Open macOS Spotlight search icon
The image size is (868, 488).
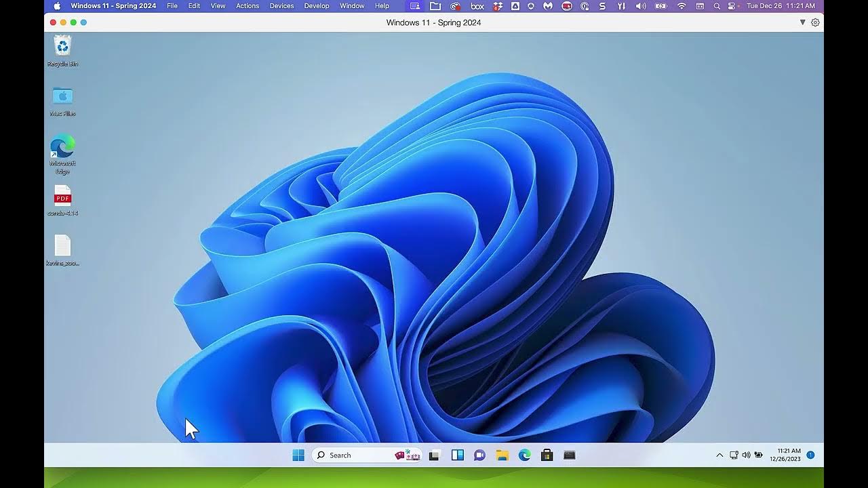tap(717, 6)
